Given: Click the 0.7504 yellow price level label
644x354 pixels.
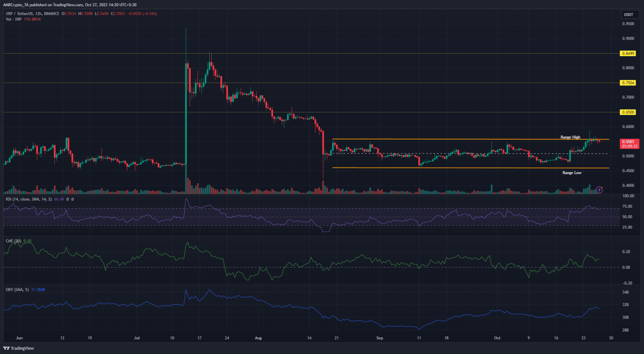Looking at the screenshot, I should tap(628, 83).
